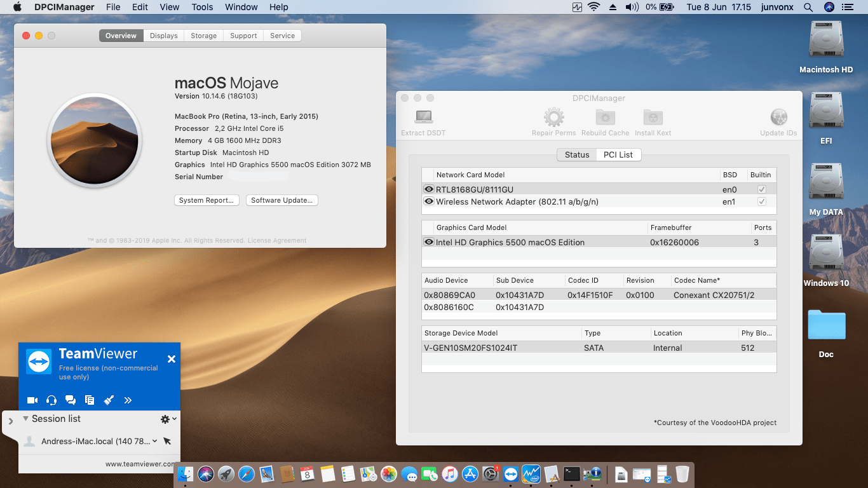Open Intel Power Gadget Dock icon

tap(531, 474)
